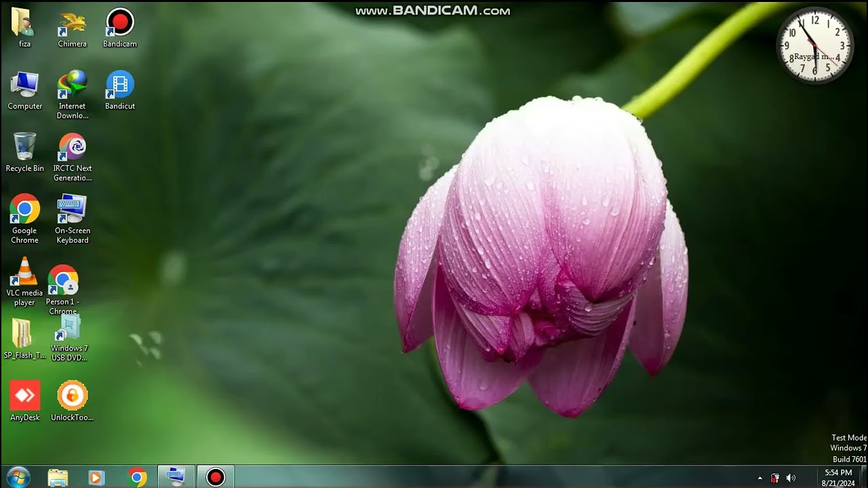Open the volume control in tray

pyautogui.click(x=791, y=478)
